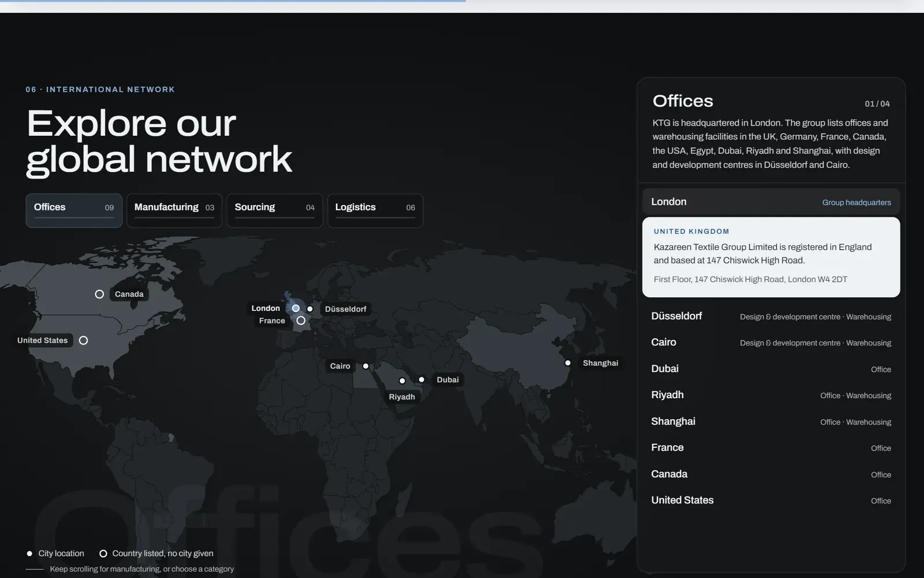
Task: Click the United States map marker
Action: tap(83, 340)
